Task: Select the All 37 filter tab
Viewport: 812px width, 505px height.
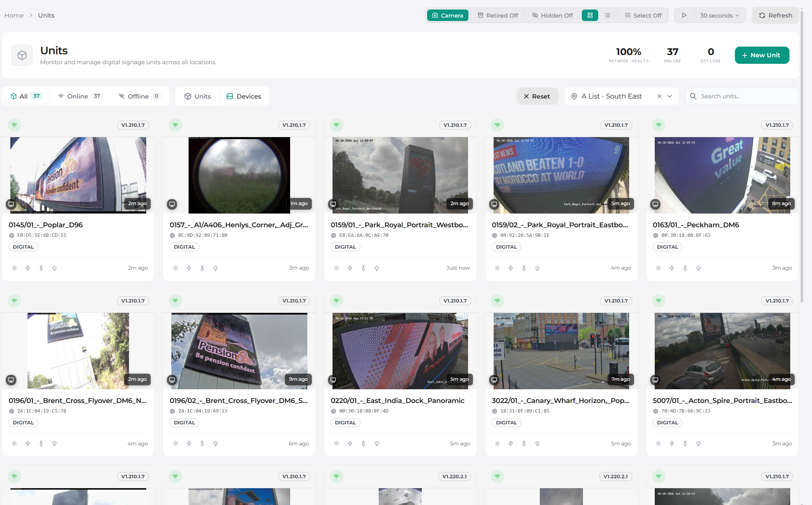Action: 26,96
